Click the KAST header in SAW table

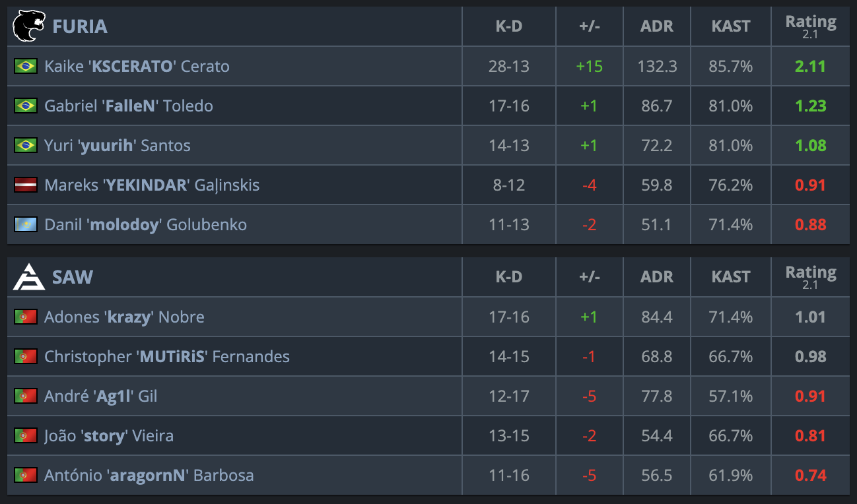[731, 277]
